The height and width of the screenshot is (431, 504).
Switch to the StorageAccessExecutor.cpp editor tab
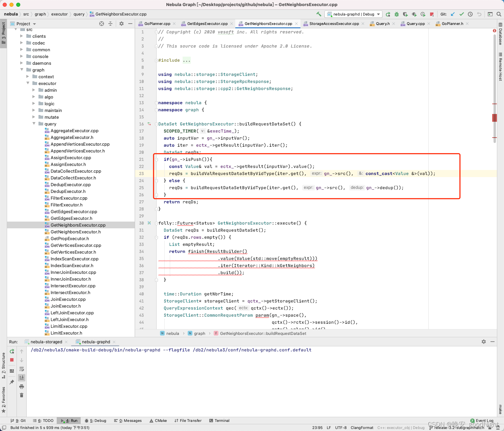(x=334, y=24)
